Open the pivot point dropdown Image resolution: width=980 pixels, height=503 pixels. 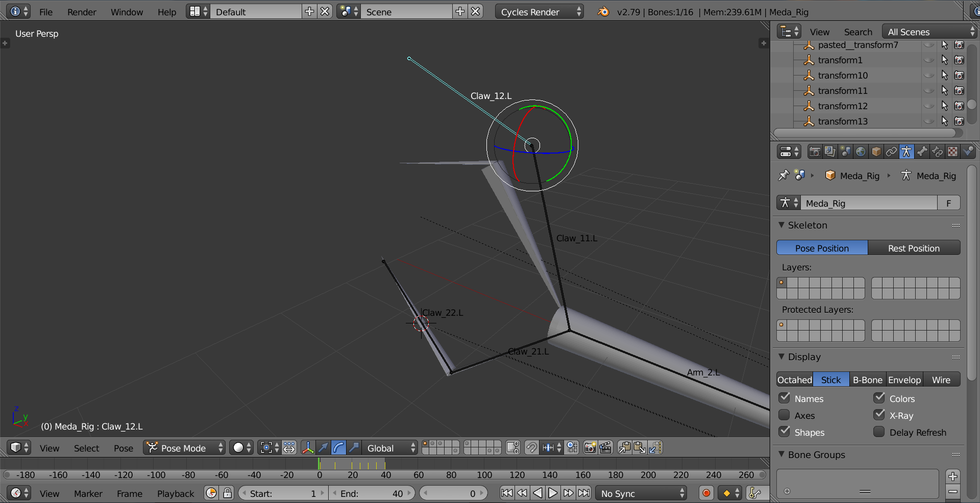point(269,448)
